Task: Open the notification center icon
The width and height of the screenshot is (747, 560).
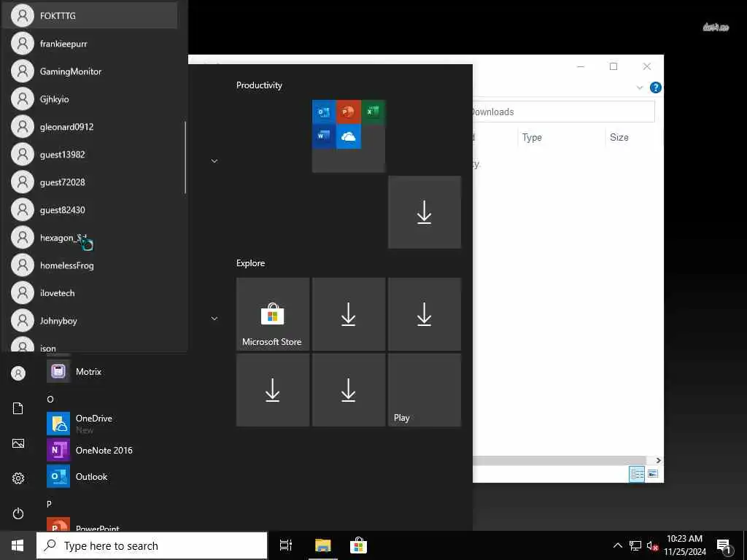Action: click(x=724, y=547)
